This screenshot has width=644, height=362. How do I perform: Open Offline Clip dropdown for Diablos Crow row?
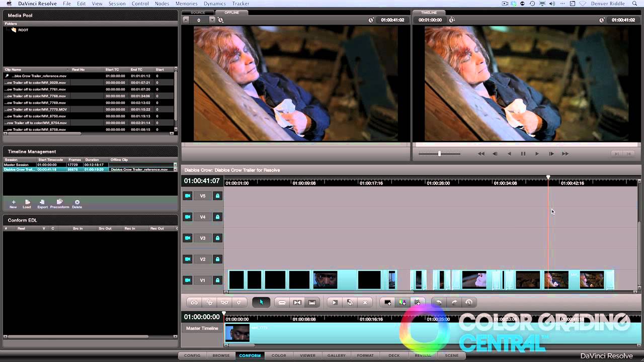click(x=175, y=169)
